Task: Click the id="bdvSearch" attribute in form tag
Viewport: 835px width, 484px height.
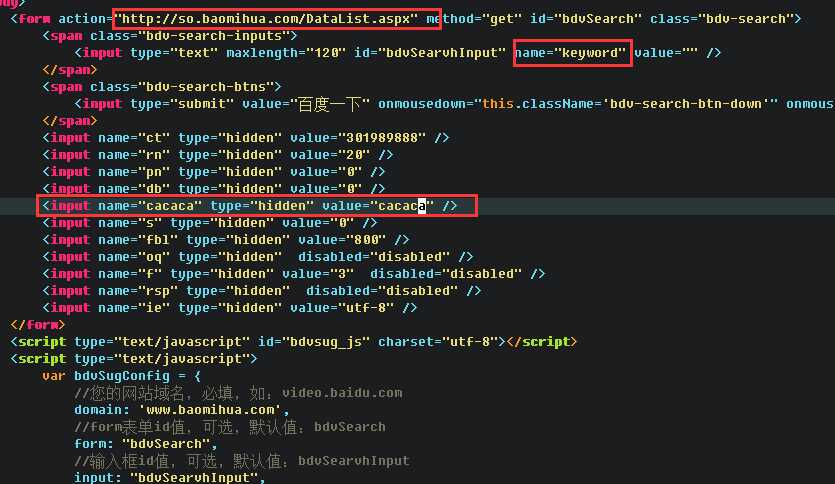Action: coord(586,19)
